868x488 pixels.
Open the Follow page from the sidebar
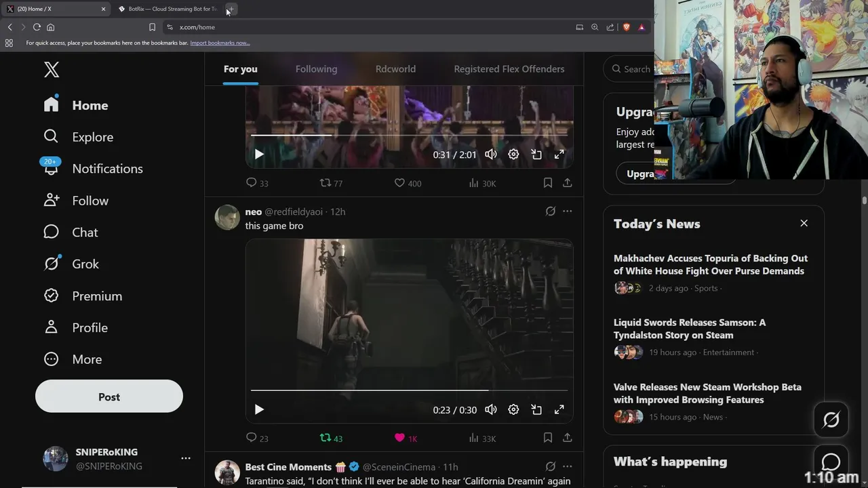(76, 201)
